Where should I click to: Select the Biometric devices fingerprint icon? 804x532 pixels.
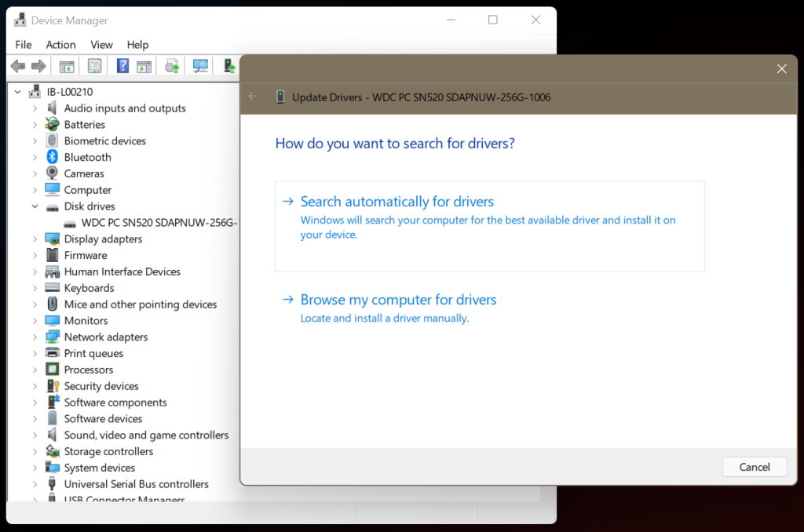pos(52,140)
